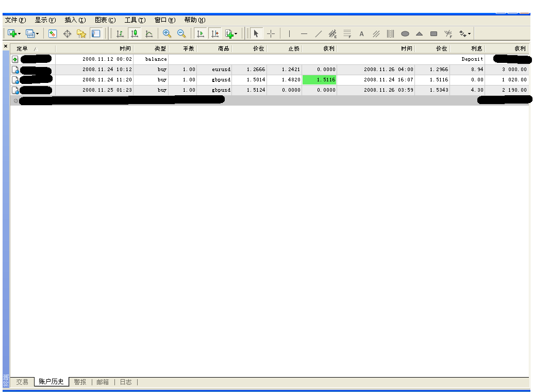The width and height of the screenshot is (533, 392).
Task: Toggle candlestick chart mode
Action: [134, 33]
